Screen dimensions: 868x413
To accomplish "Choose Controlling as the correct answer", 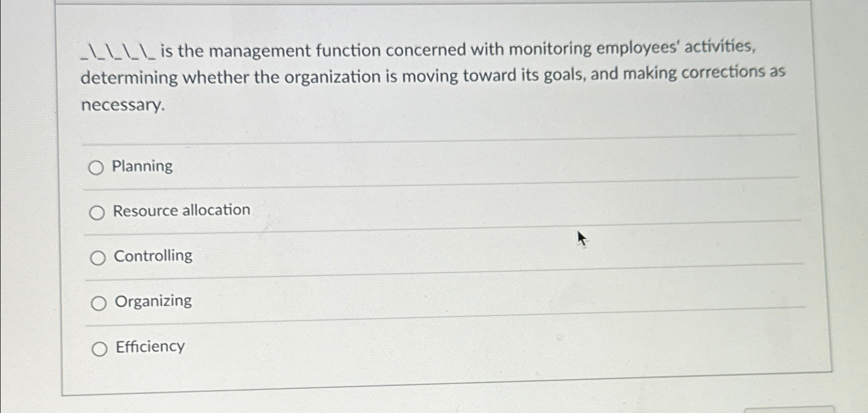I will pyautogui.click(x=98, y=258).
